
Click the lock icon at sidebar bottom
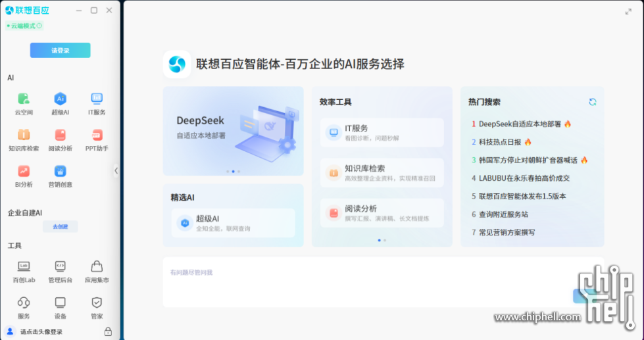pyautogui.click(x=108, y=331)
